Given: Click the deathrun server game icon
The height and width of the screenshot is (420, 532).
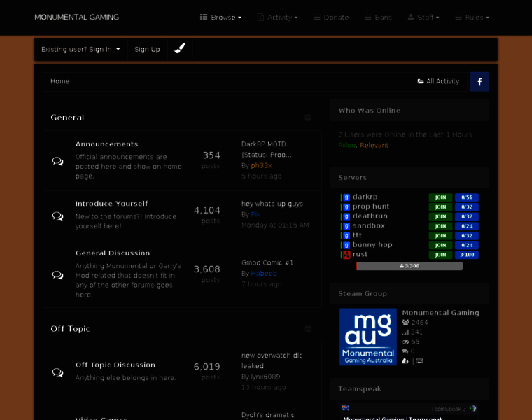Looking at the screenshot, I should click(346, 216).
